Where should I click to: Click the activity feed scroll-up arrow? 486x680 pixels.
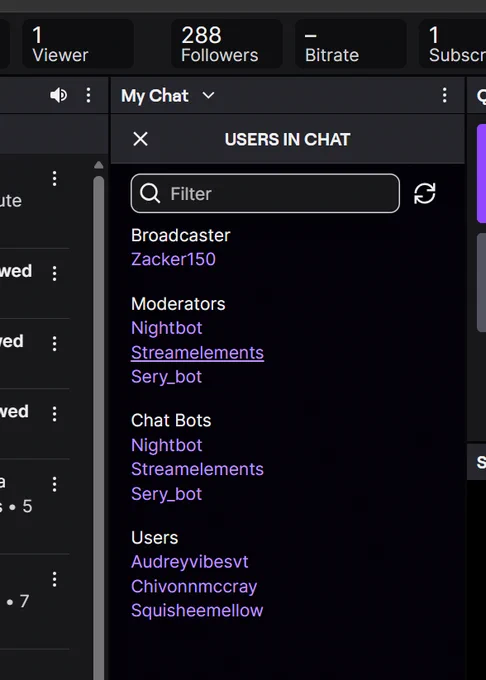[x=98, y=165]
